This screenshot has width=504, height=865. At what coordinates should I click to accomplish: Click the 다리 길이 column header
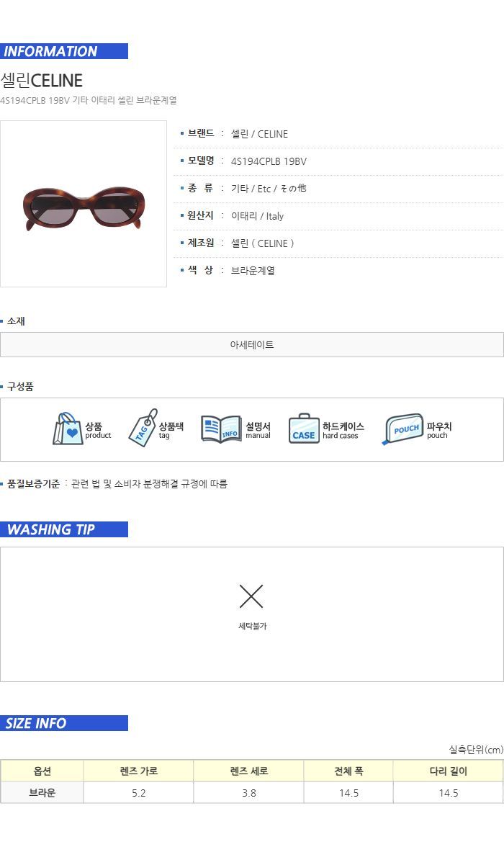[x=448, y=771]
